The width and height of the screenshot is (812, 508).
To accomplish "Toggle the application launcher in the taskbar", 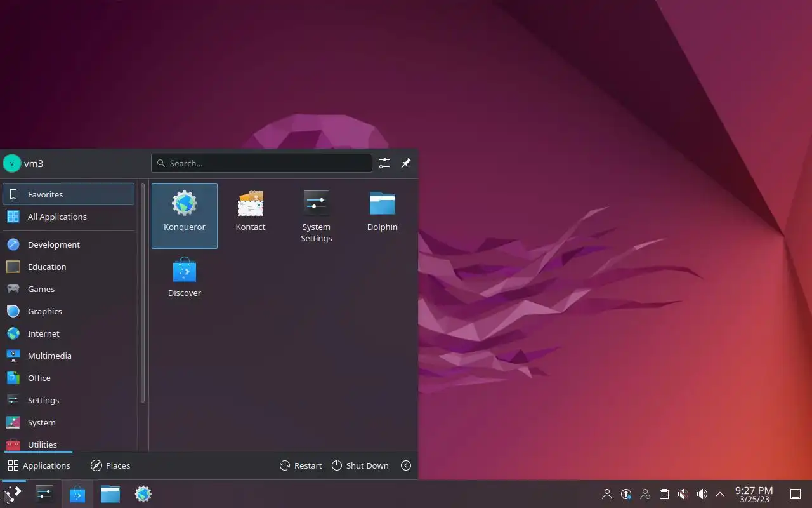I will point(13,494).
